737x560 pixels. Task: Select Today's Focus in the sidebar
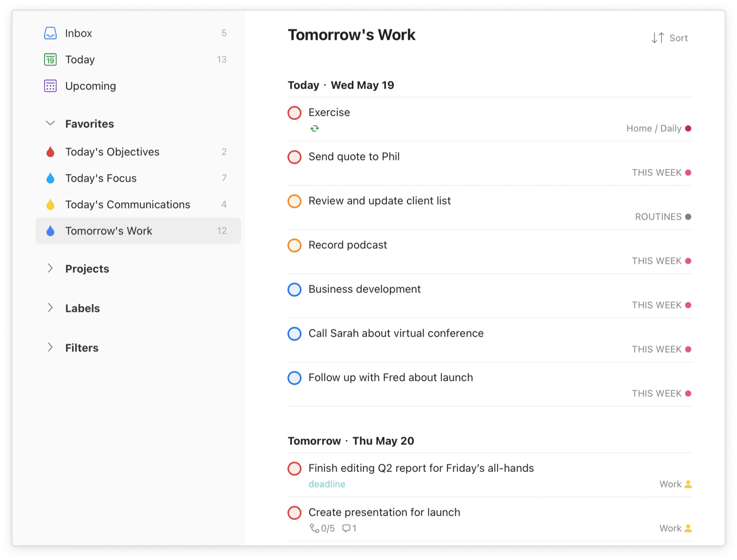coord(101,178)
